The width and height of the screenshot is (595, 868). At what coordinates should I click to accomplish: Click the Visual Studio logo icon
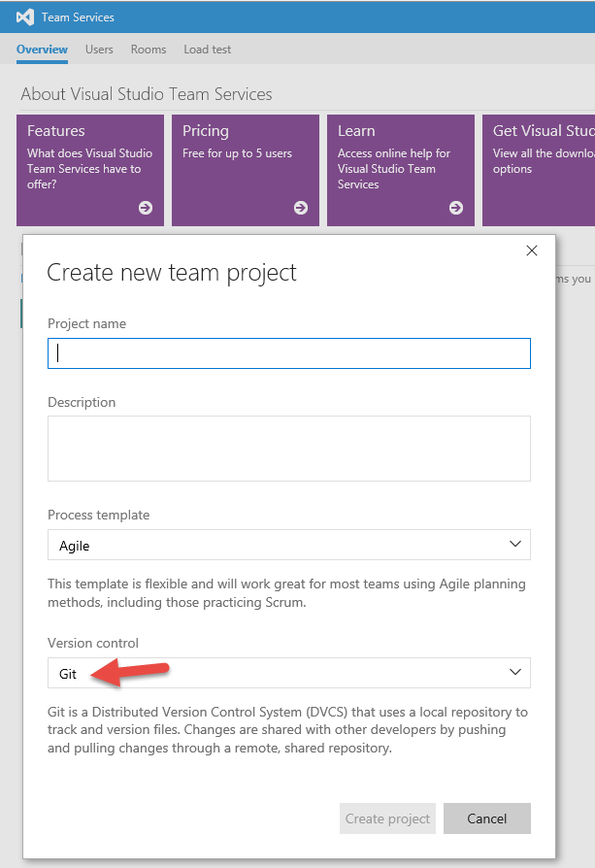coord(25,17)
